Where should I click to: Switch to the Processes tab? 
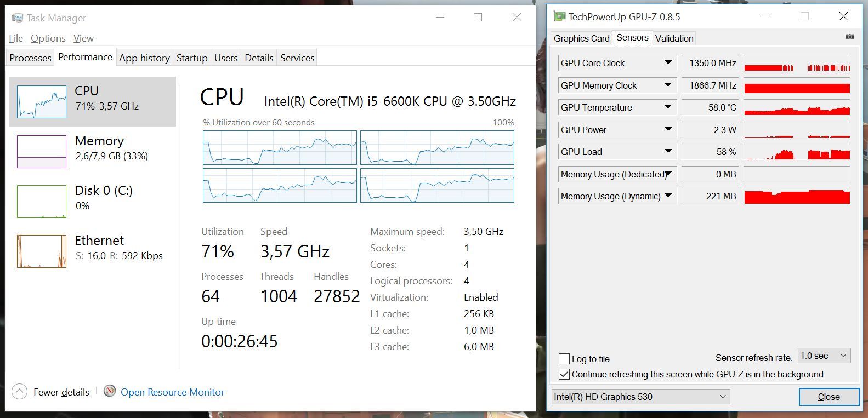[x=30, y=58]
